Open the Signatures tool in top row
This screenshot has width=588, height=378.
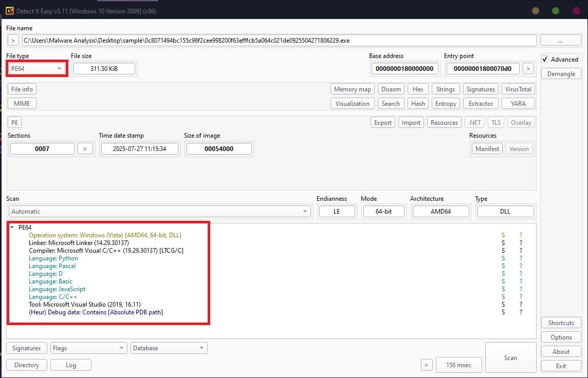[481, 89]
